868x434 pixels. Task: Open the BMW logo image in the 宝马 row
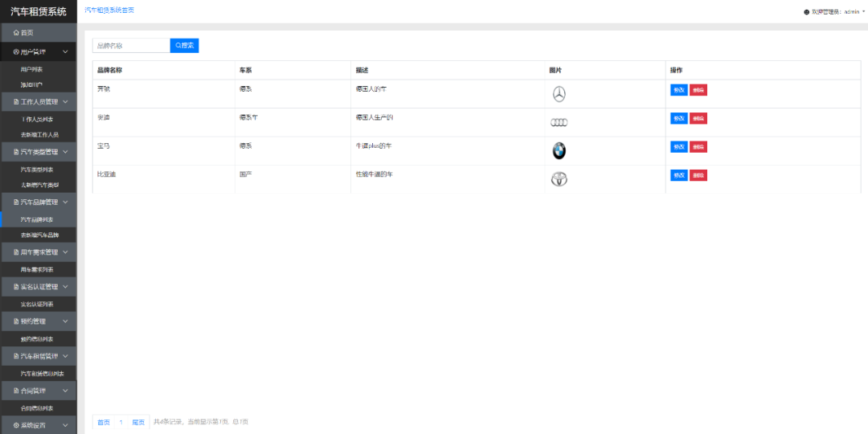(559, 150)
